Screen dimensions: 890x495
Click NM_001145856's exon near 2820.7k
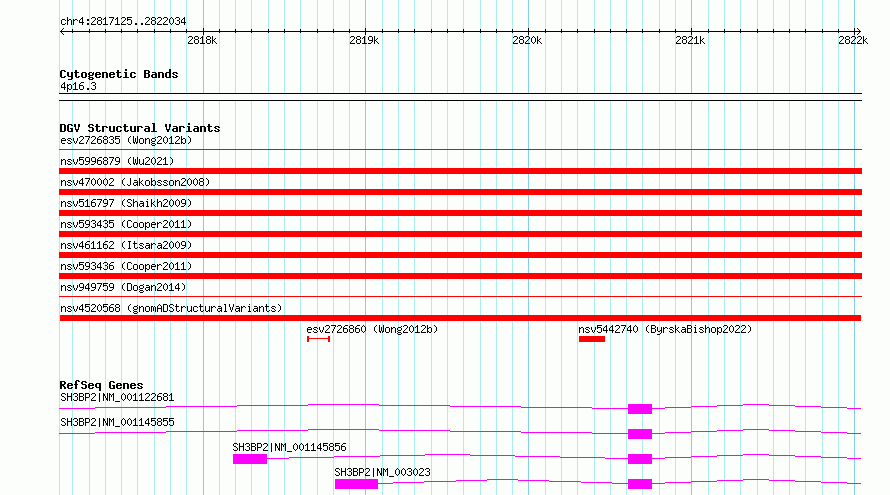(x=640, y=459)
